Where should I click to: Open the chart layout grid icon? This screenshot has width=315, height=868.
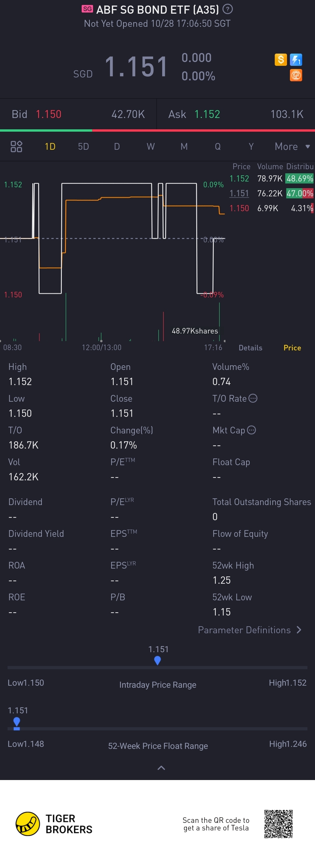(16, 147)
